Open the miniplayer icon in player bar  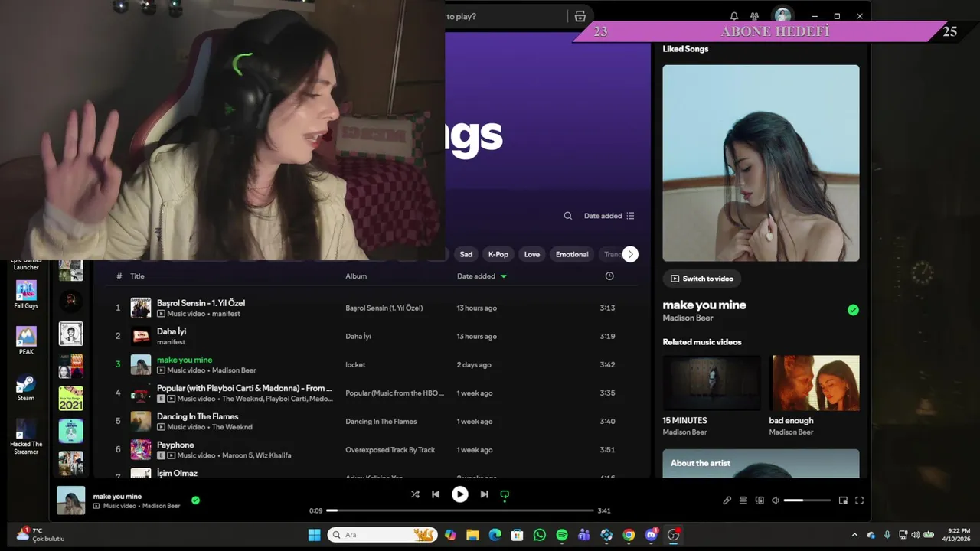click(x=843, y=500)
